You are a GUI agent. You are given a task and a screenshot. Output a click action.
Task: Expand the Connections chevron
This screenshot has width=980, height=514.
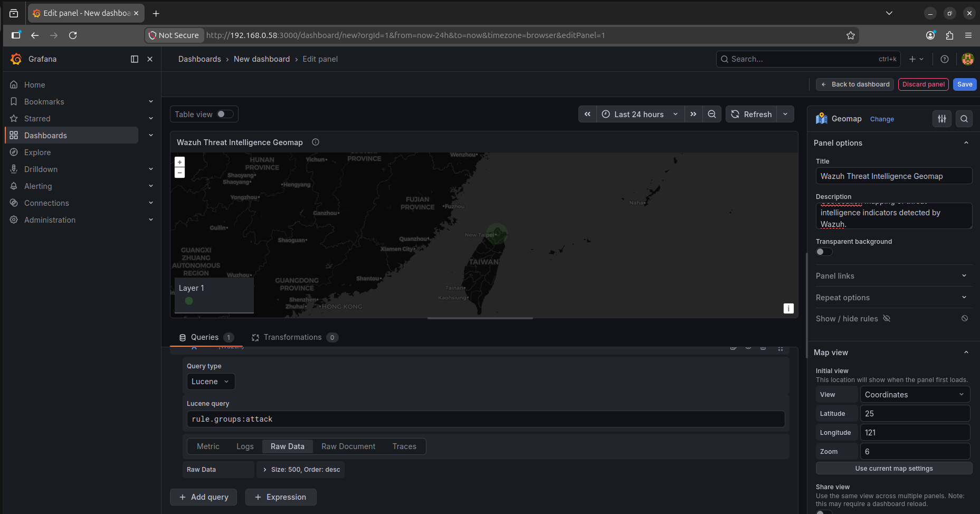tap(151, 203)
